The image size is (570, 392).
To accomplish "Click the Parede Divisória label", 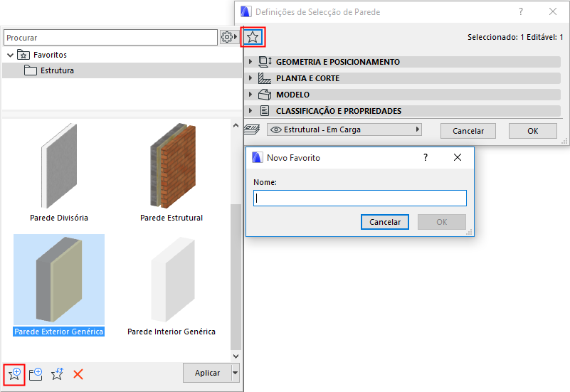I will (x=59, y=218).
